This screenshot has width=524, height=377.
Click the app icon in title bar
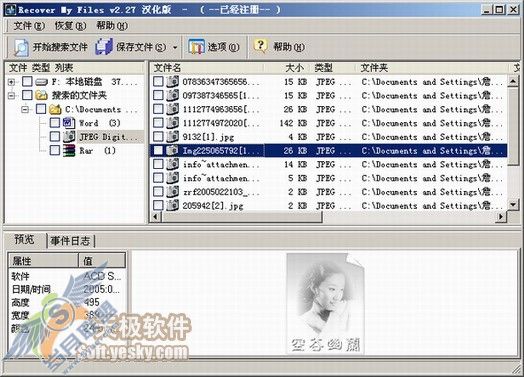pyautogui.click(x=10, y=10)
